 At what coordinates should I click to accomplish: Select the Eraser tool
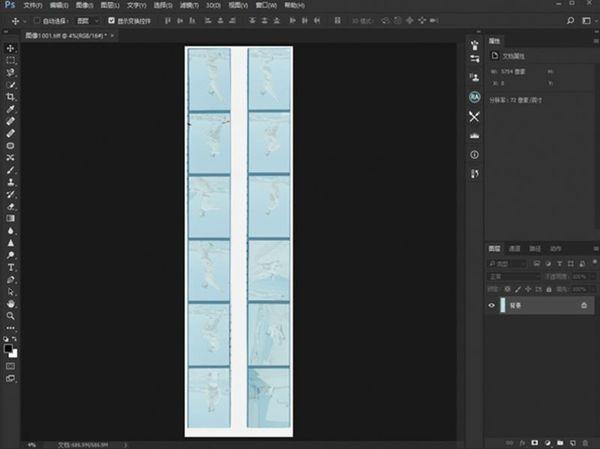10,207
